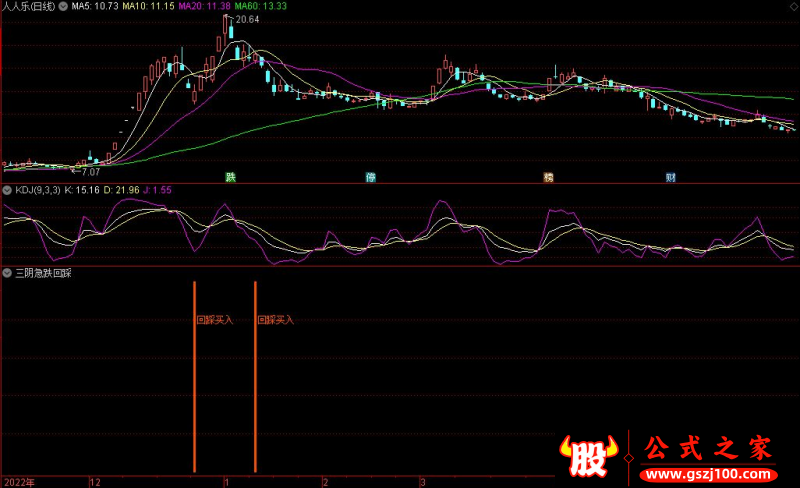The height and width of the screenshot is (488, 800).
Task: Click the orange 榜 event marker icon
Action: coord(548,178)
